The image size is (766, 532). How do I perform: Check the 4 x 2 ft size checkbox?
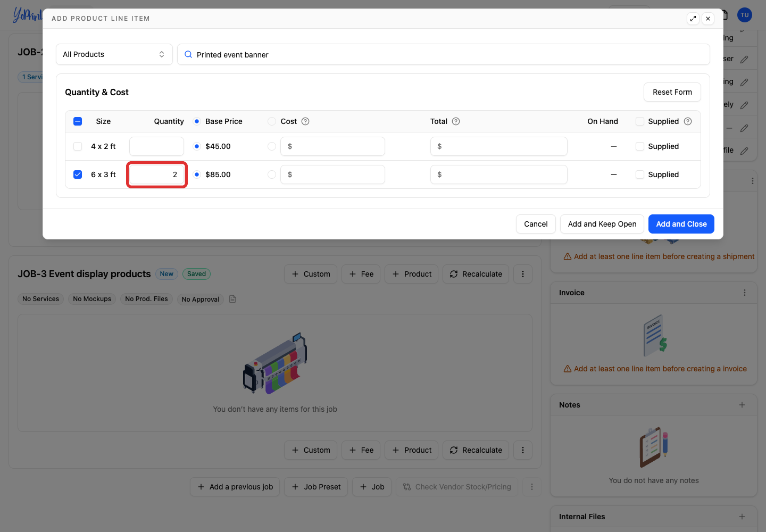point(78,146)
